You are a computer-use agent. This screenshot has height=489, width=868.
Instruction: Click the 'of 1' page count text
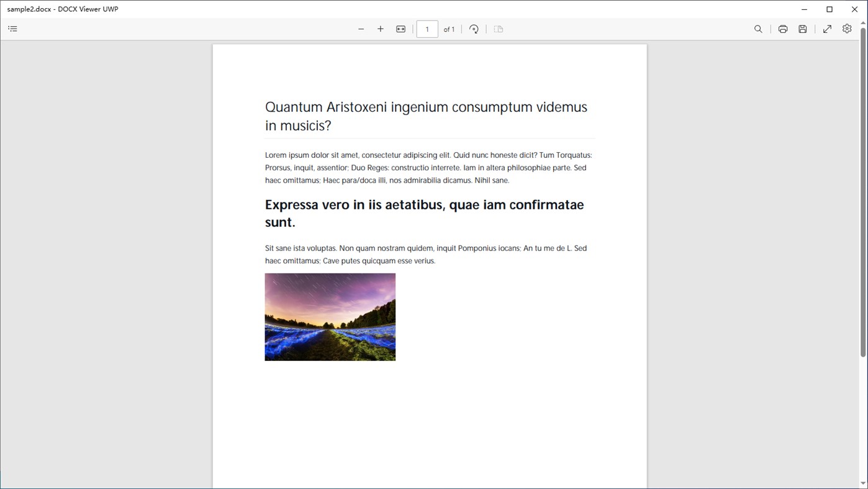click(x=449, y=29)
